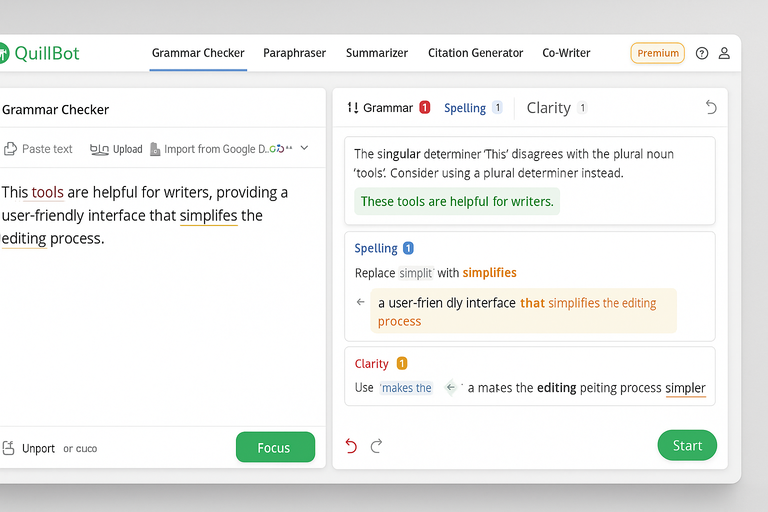Click the grammar explanation about singular determiner
Viewport: 768px width, 512px height.
[514, 163]
